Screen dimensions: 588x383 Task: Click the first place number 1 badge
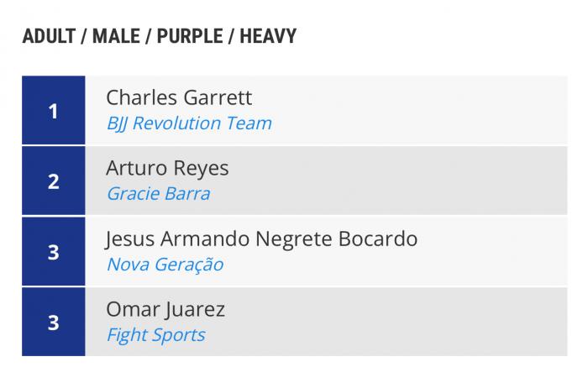(54, 110)
